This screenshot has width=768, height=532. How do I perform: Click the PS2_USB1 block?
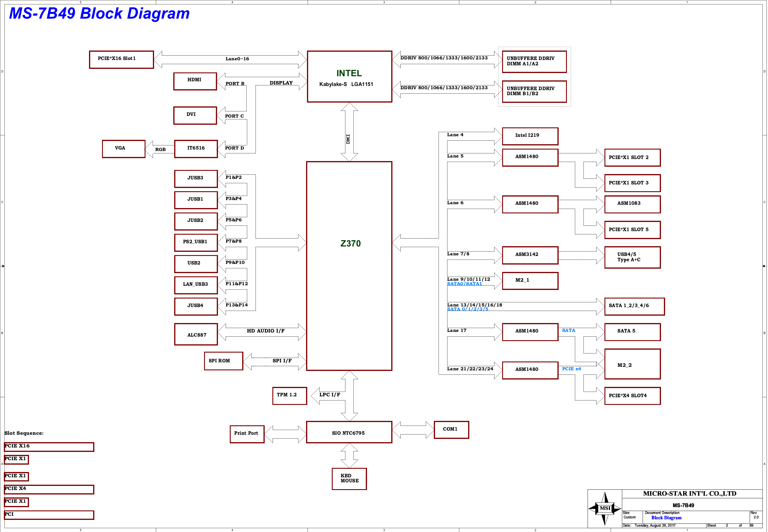point(196,243)
